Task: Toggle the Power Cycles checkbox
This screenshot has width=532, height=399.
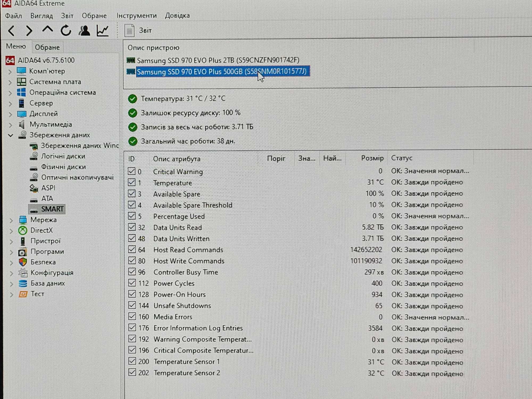Action: [x=132, y=283]
